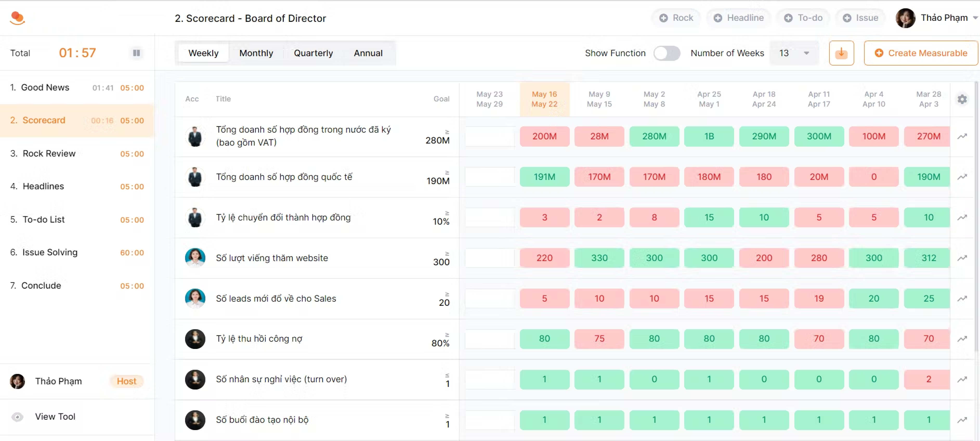Click empty May 23 cell for website visits

(x=489, y=258)
